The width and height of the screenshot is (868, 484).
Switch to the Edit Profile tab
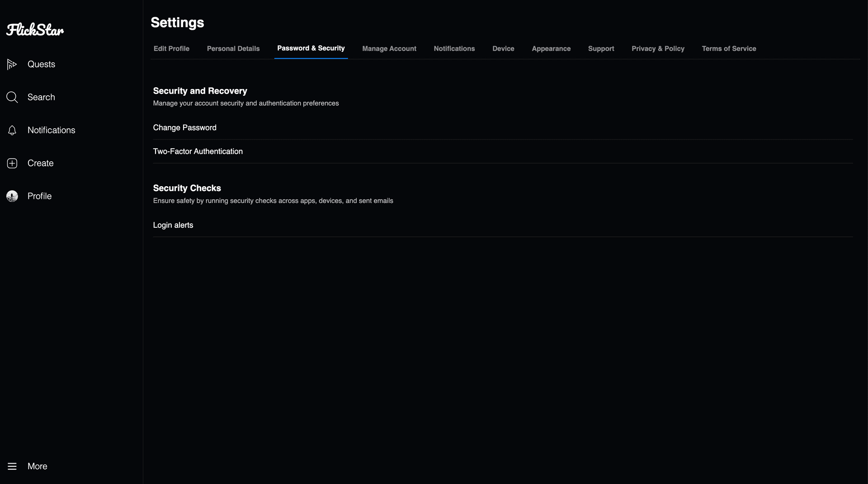click(171, 48)
